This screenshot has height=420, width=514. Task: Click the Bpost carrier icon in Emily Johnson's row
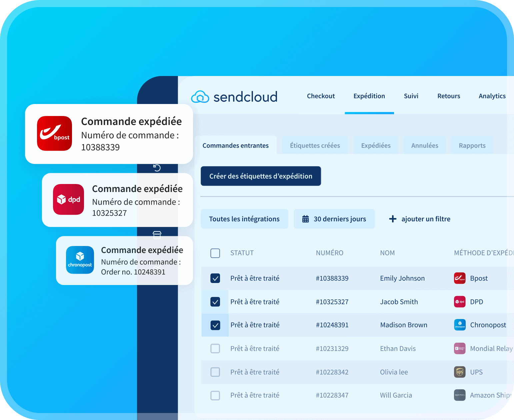pyautogui.click(x=460, y=278)
